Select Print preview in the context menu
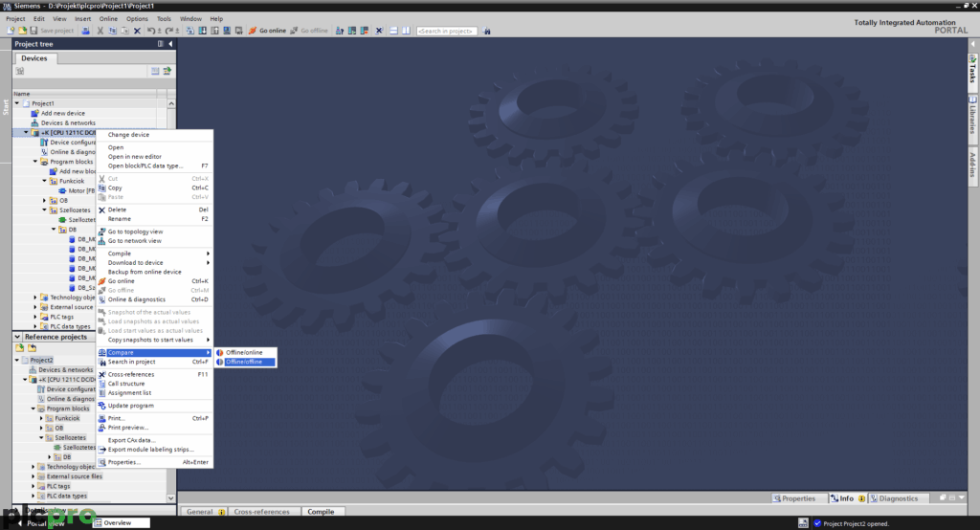 (x=154, y=428)
